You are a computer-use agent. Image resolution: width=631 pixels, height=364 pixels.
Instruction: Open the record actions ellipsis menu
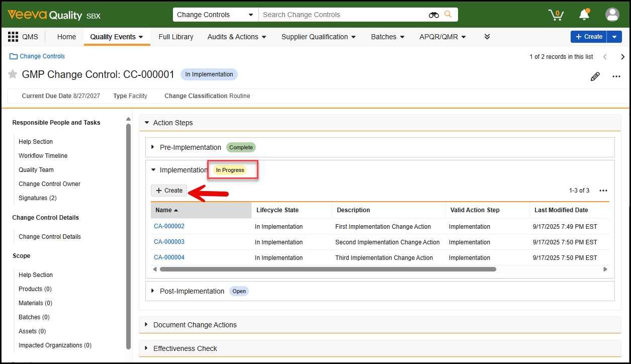click(616, 76)
